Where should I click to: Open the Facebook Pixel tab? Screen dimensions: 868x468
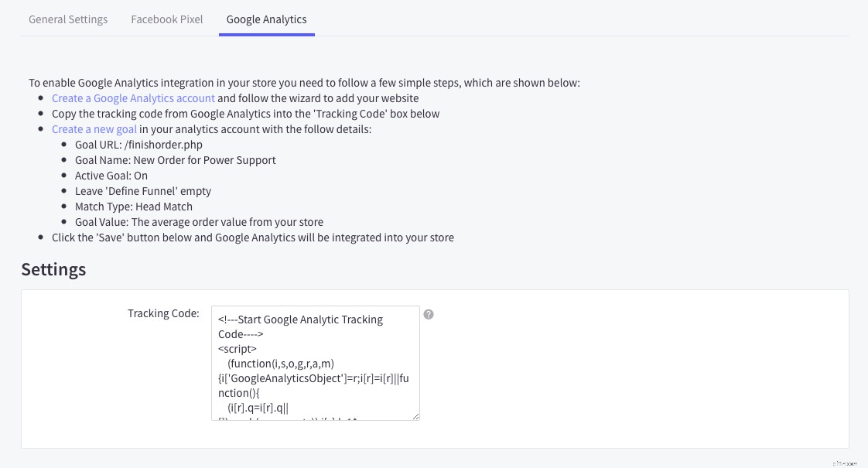[x=166, y=19]
